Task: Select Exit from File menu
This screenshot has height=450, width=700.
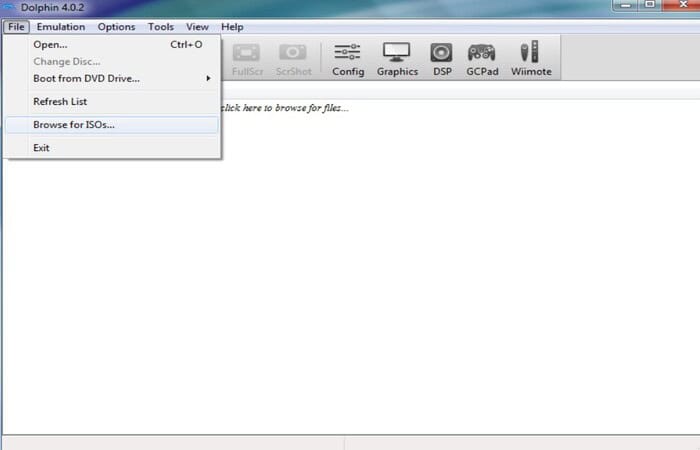Action: (x=112, y=148)
